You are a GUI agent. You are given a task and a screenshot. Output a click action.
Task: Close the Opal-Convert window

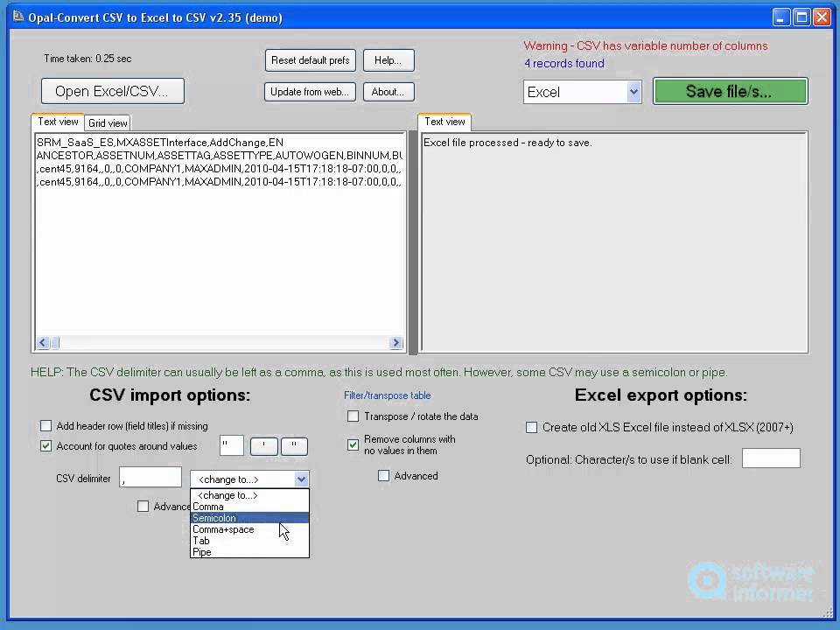822,17
